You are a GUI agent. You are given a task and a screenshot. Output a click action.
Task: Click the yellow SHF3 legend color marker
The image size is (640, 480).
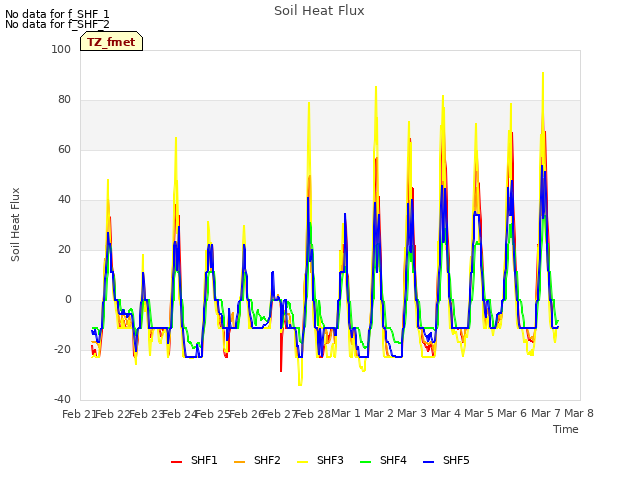(x=302, y=462)
